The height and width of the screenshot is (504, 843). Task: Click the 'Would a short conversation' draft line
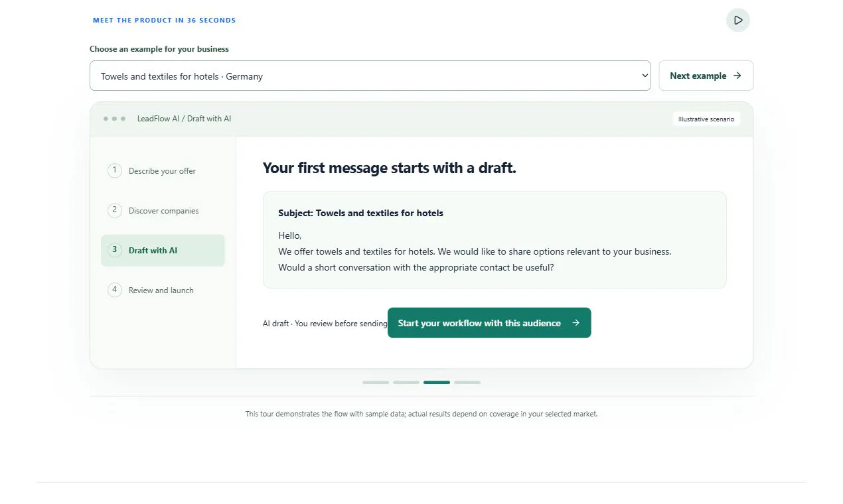point(416,267)
